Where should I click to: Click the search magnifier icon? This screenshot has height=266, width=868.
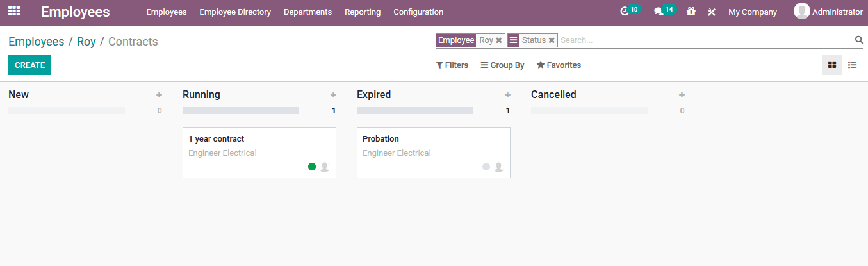(859, 40)
